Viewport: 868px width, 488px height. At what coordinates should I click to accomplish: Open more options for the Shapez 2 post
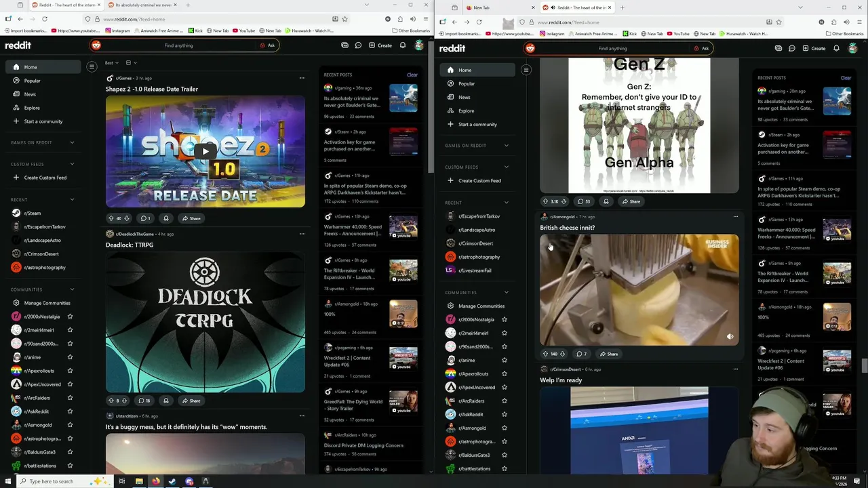[x=302, y=78]
